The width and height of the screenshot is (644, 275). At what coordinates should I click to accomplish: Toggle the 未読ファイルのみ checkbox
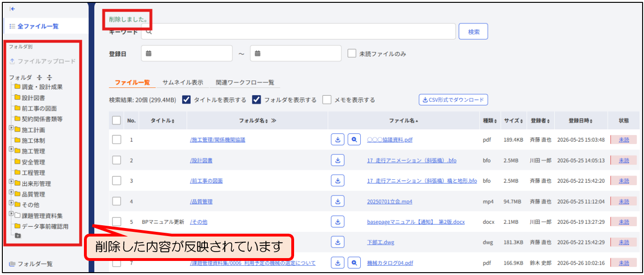[352, 53]
